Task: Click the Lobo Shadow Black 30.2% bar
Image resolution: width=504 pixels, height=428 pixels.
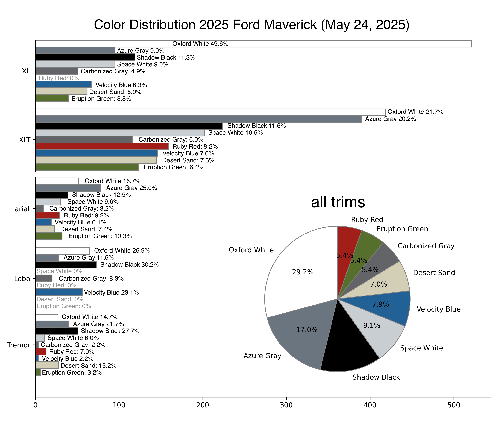Action: coord(66,265)
